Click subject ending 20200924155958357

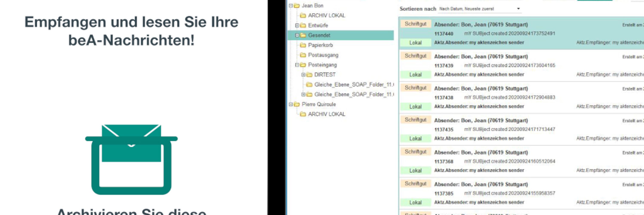509,193
